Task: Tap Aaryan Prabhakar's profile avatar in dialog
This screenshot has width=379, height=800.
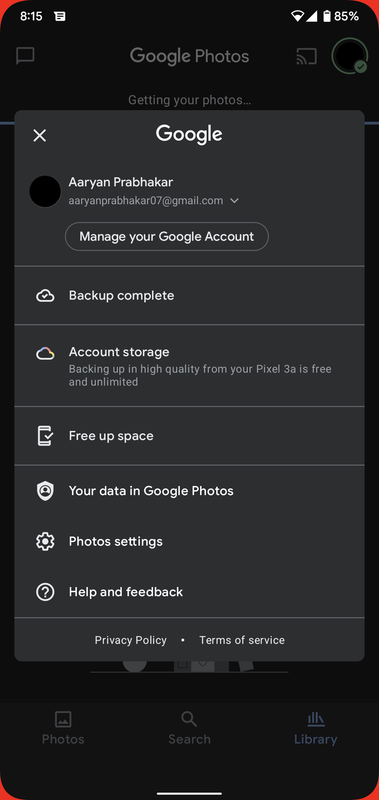Action: [45, 191]
